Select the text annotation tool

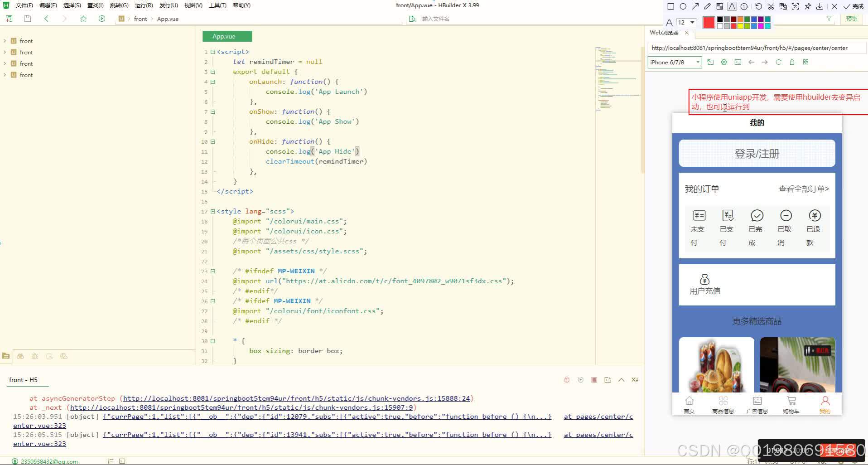(732, 6)
